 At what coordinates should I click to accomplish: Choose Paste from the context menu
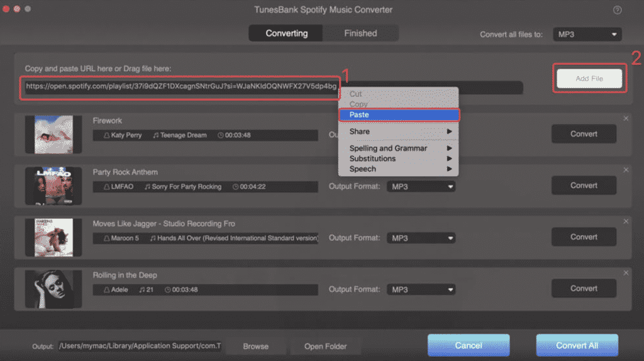(x=399, y=114)
